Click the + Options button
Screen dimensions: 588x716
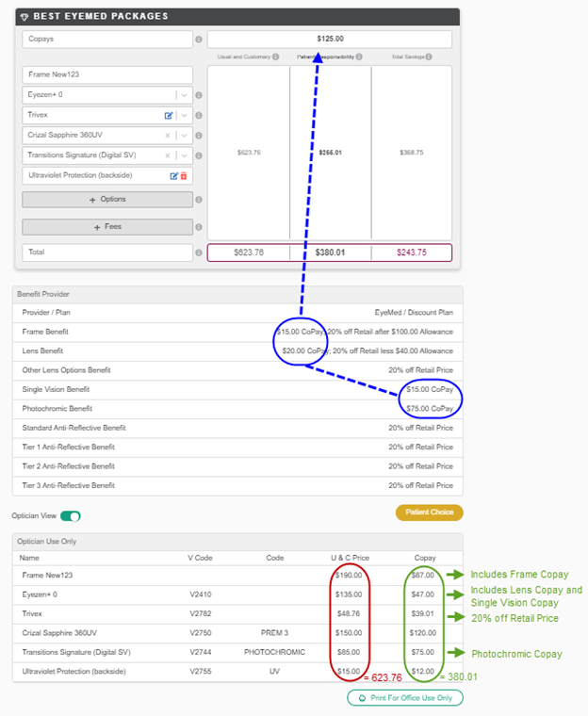click(x=107, y=200)
